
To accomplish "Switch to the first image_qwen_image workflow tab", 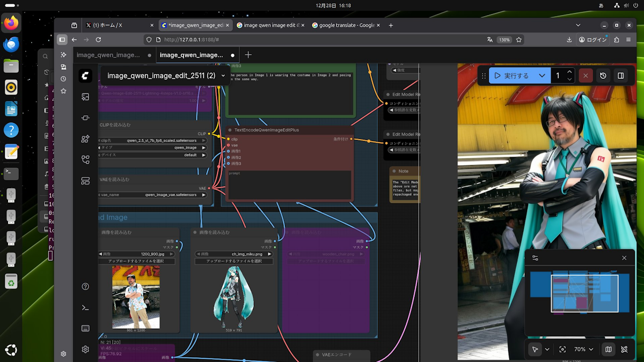I will click(108, 55).
